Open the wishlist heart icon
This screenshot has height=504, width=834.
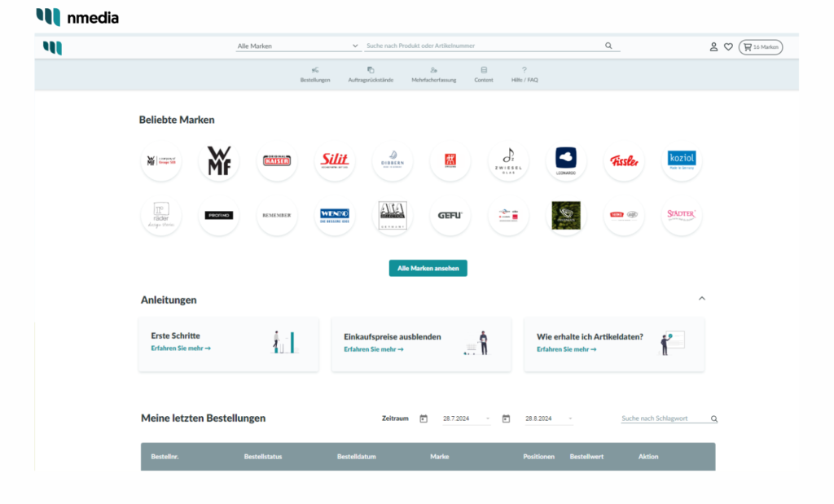pos(728,46)
